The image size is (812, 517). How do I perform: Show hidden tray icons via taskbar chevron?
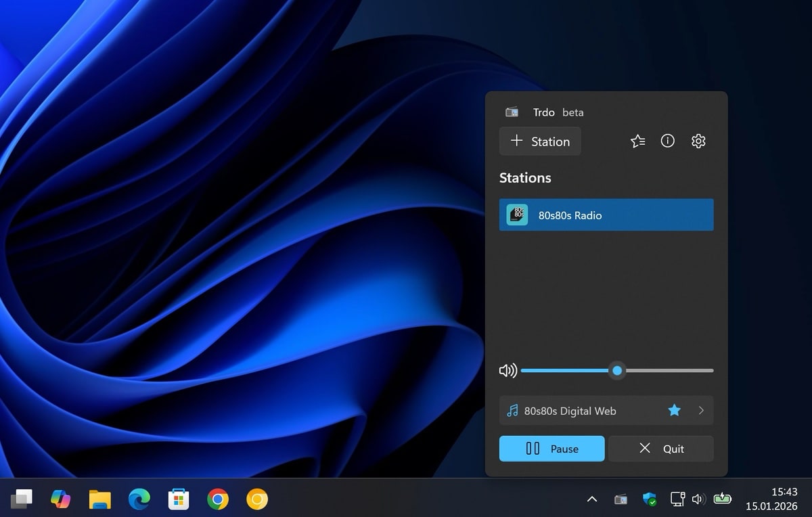[592, 499]
